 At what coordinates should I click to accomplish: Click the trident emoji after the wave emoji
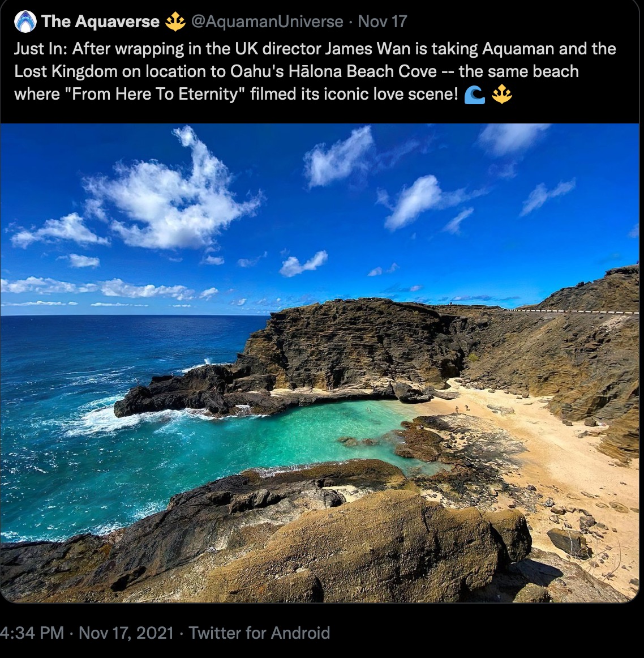[502, 95]
